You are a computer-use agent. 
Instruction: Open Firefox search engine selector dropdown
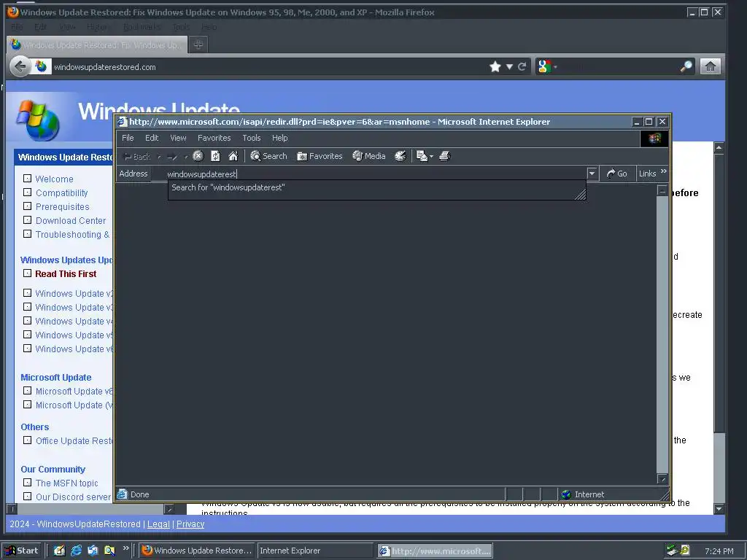click(x=546, y=66)
